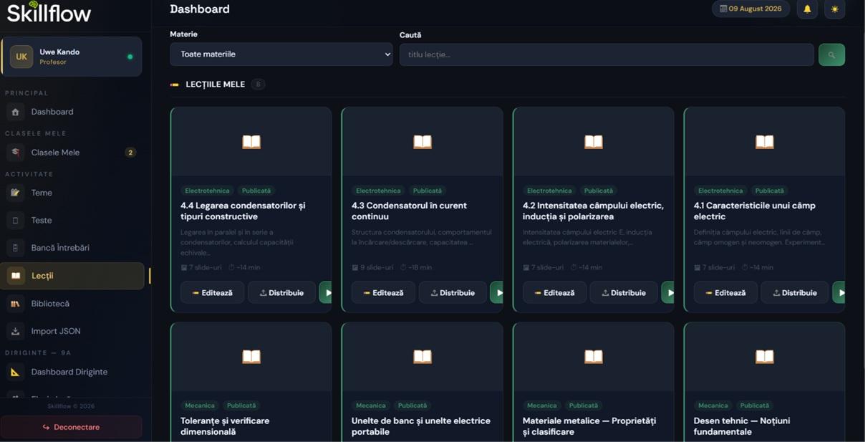
Task: Click the Skillflow logo
Action: coord(49,12)
